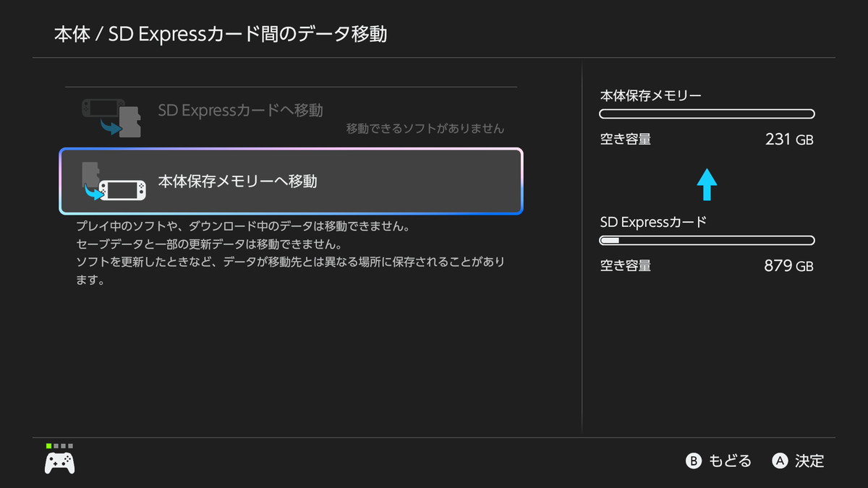Click the もどる back label
The image size is (868, 488).
coord(730,461)
